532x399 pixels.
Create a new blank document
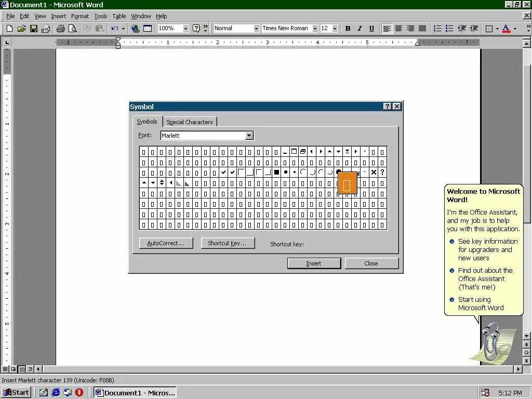pos(9,29)
